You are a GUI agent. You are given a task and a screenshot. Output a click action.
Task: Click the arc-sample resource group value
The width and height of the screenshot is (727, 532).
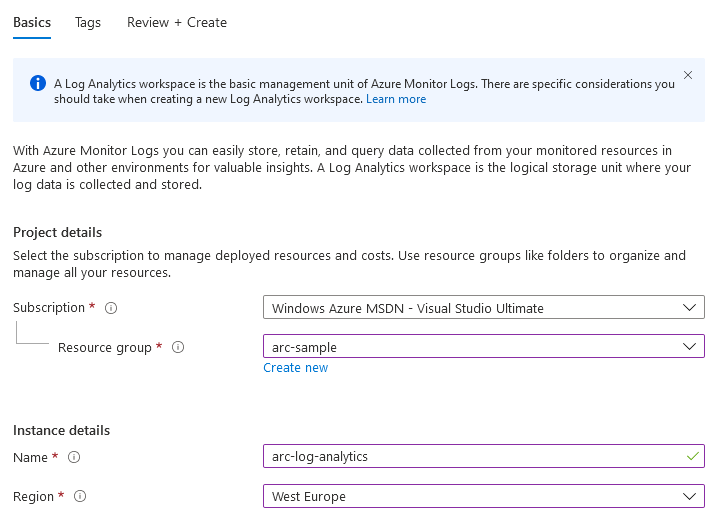(x=305, y=347)
